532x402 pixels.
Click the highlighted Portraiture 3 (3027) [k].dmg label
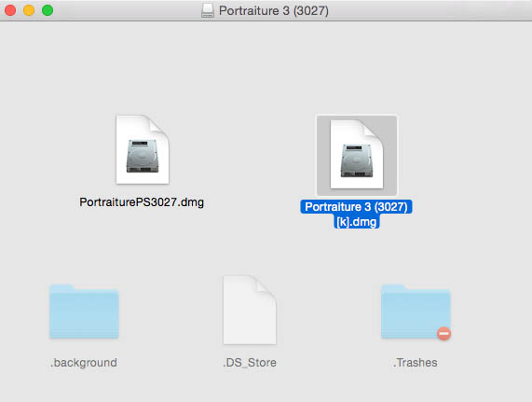[356, 214]
